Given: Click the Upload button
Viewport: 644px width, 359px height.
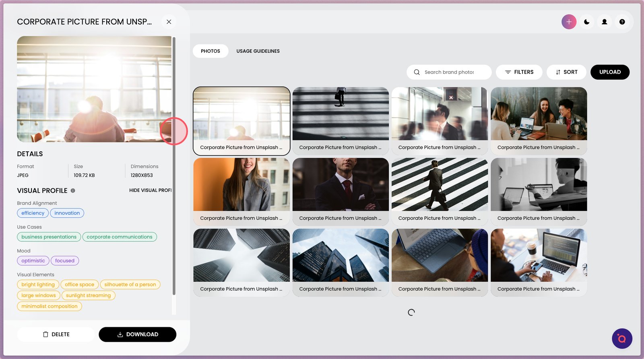Looking at the screenshot, I should pyautogui.click(x=609, y=72).
